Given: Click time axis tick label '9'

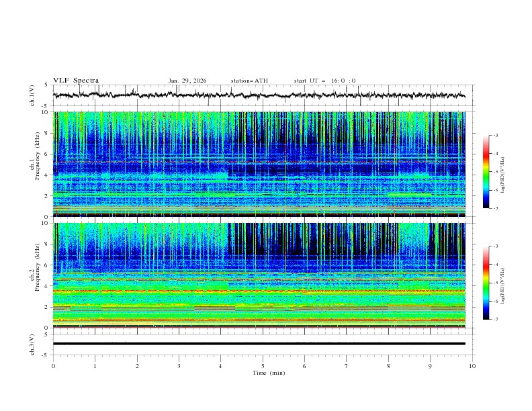Looking at the screenshot, I should [x=430, y=366].
